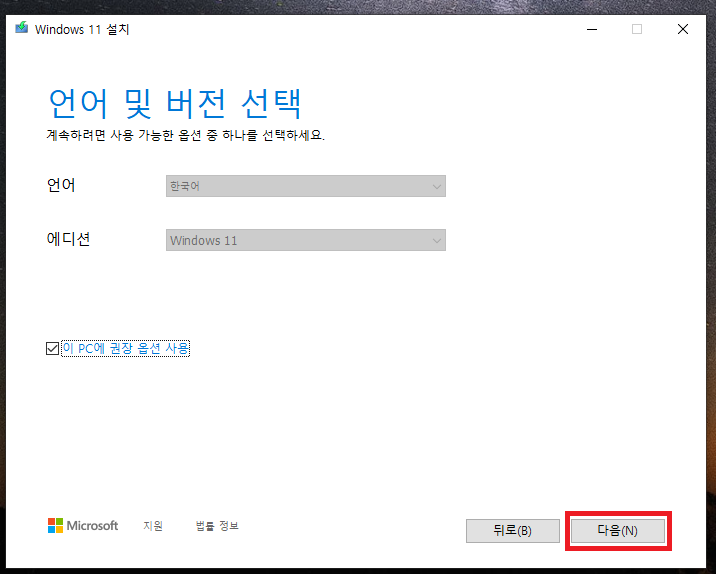Click the Windows 11 setup title bar icon
The height and width of the screenshot is (574, 716).
[21, 28]
